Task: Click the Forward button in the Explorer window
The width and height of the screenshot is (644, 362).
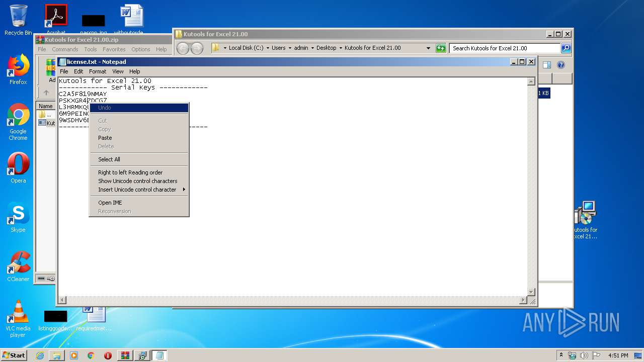Action: coord(197,48)
